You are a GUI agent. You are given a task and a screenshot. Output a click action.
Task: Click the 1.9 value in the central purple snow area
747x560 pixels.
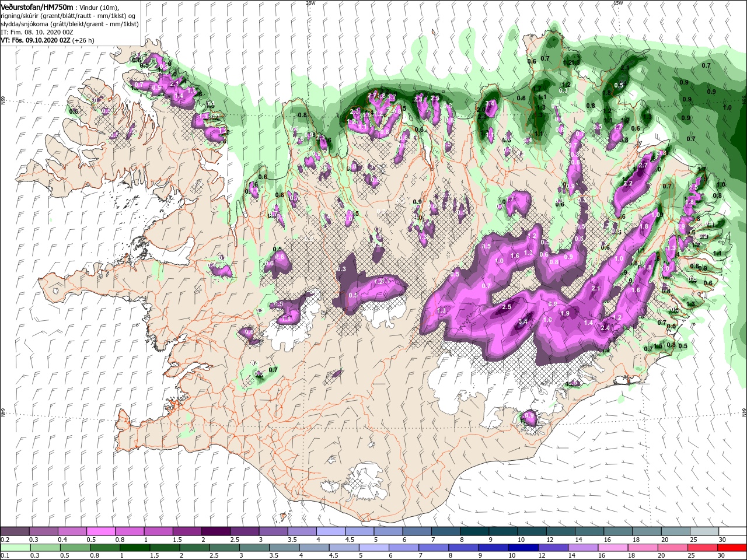(565, 314)
